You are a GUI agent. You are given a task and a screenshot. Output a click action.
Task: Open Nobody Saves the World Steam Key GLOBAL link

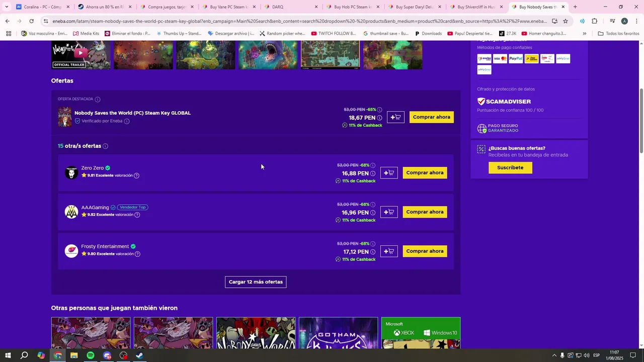[x=132, y=113]
